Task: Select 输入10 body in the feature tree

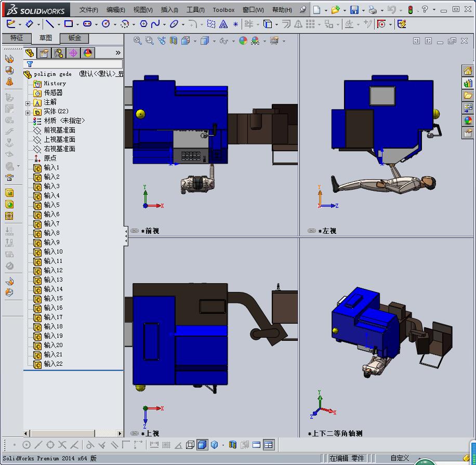Action: (48, 251)
